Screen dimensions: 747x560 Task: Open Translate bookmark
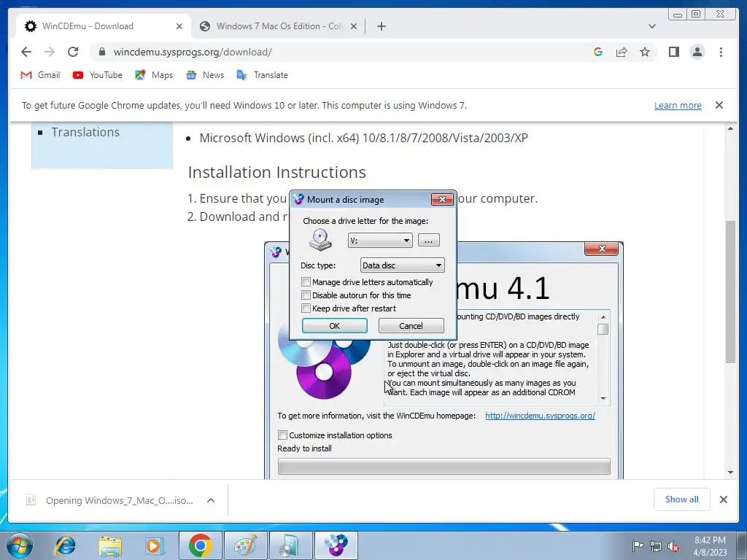[262, 75]
